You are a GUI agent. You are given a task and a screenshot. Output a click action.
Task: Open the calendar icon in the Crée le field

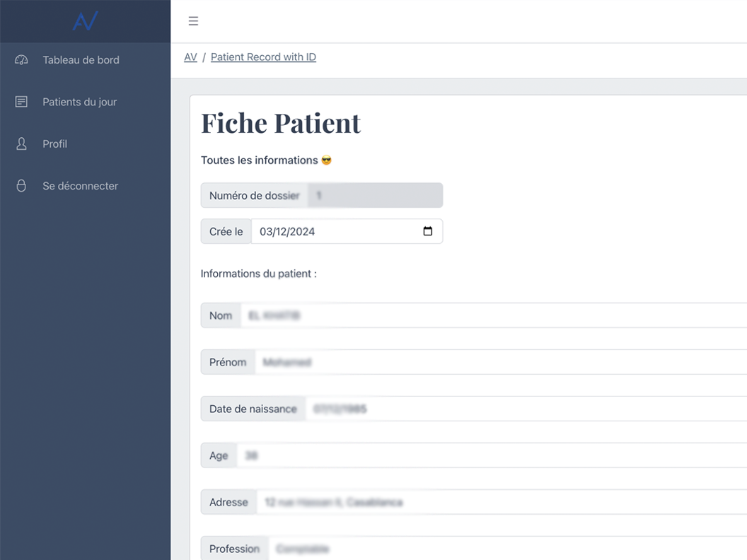point(427,231)
